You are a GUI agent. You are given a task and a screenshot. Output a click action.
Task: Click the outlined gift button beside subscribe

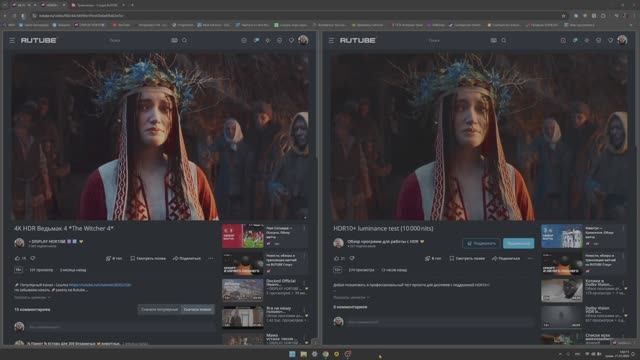[482, 243]
